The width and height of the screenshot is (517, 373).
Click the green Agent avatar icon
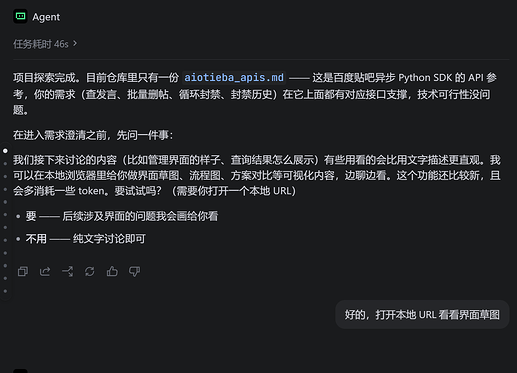click(x=20, y=16)
